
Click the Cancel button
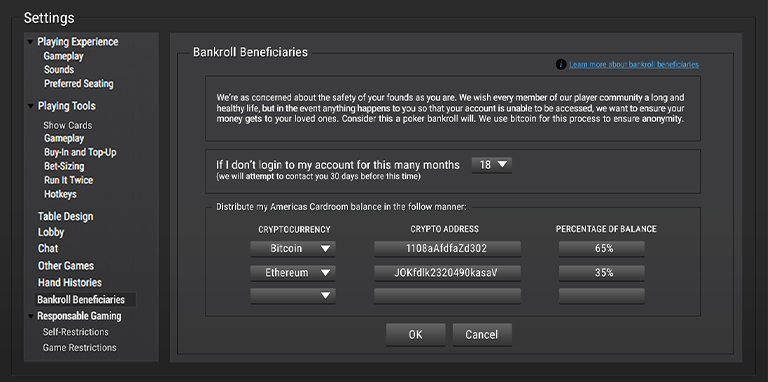tap(482, 334)
